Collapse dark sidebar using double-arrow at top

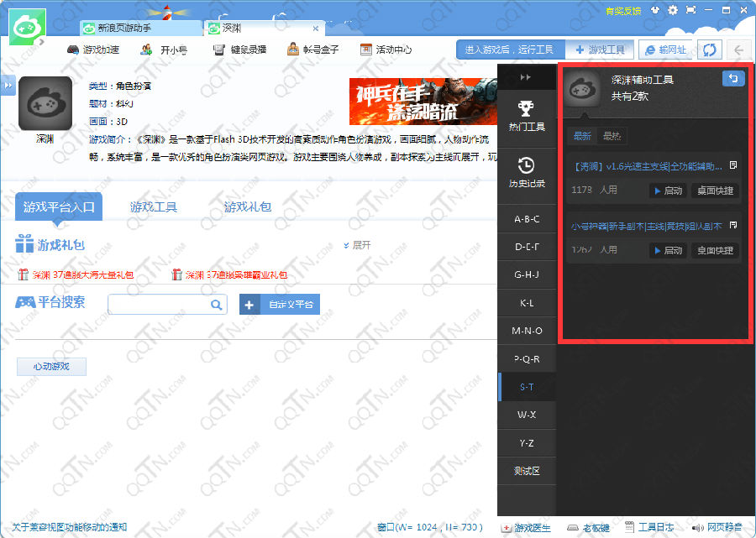point(526,77)
